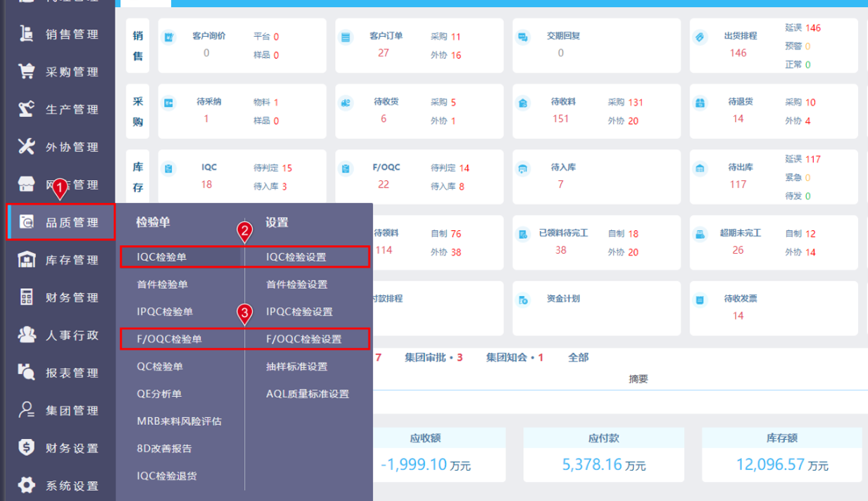Click the 资金计划 card icon
The image size is (868, 501).
click(x=523, y=300)
